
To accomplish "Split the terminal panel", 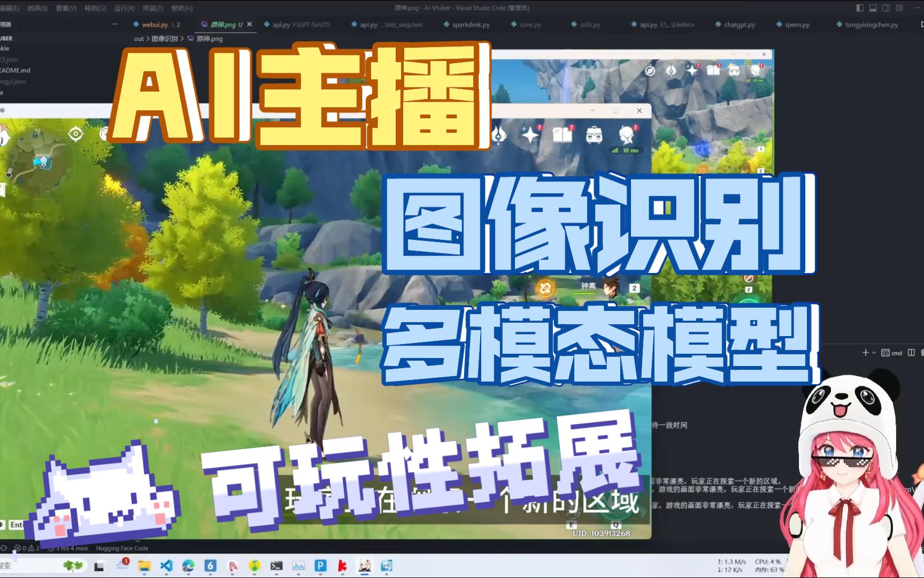I will coord(911,353).
